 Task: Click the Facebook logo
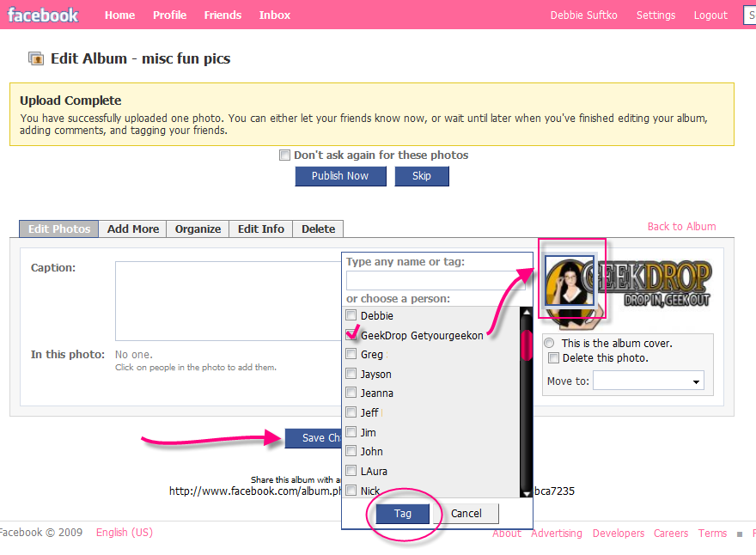[x=43, y=15]
